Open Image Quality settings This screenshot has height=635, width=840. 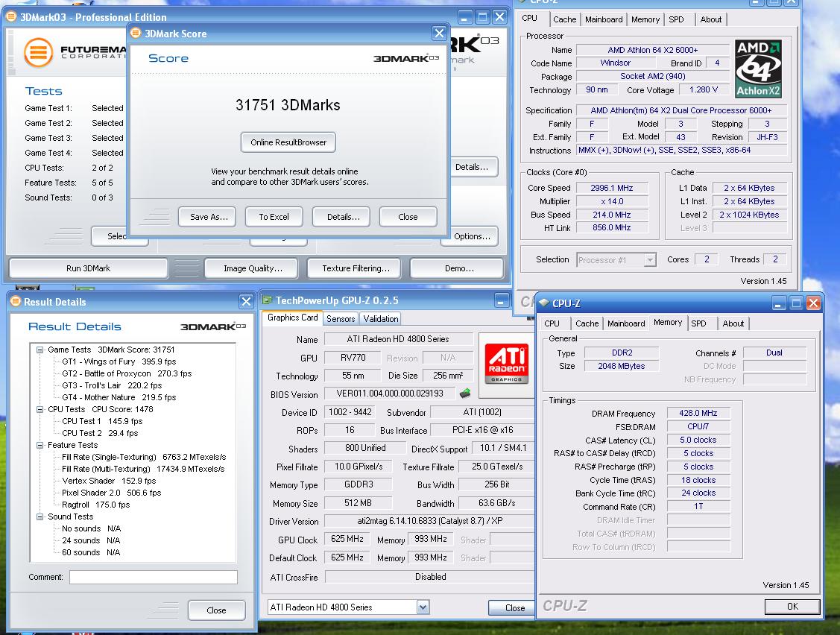(253, 268)
